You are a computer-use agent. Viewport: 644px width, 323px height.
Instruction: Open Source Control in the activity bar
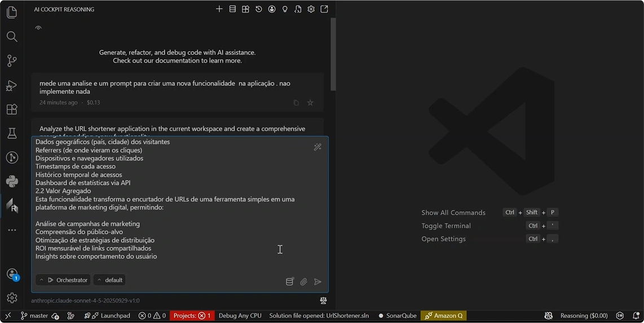coord(12,61)
